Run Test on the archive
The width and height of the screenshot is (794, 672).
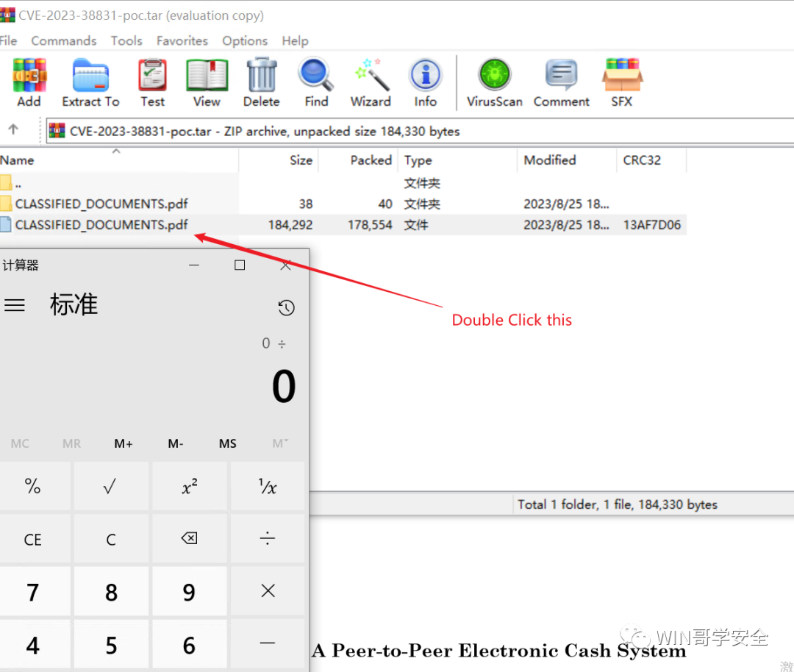pyautogui.click(x=152, y=82)
